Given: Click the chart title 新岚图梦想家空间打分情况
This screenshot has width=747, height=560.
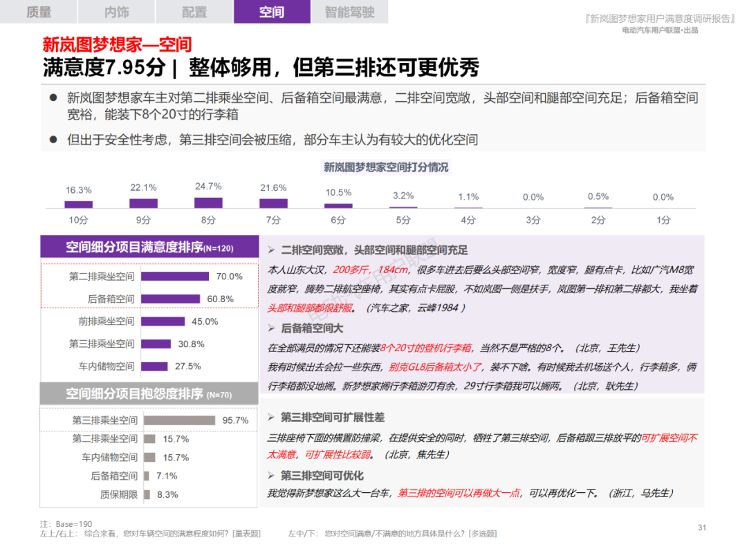Looking at the screenshot, I should (x=386, y=167).
